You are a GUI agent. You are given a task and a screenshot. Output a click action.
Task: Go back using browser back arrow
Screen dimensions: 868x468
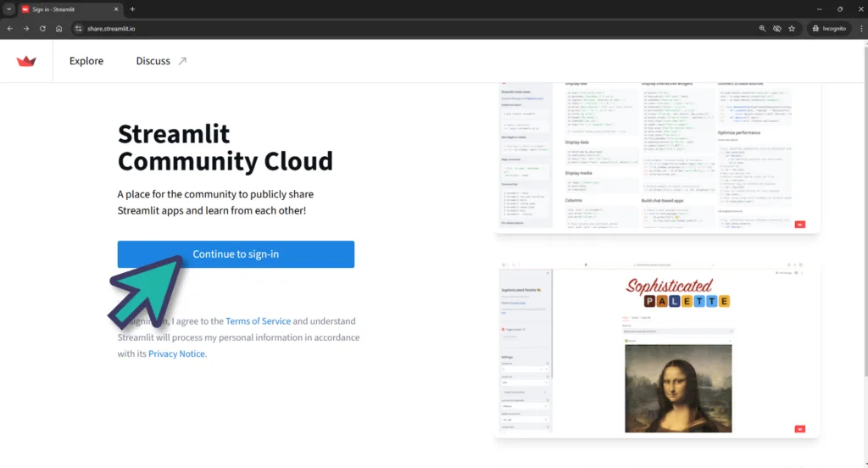pyautogui.click(x=9, y=28)
